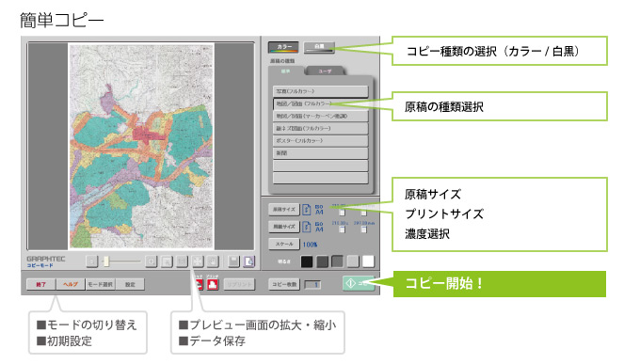Screen dimensions: 640x364
Task: Open the 原稿サイズ size selector
Action: click(x=283, y=210)
